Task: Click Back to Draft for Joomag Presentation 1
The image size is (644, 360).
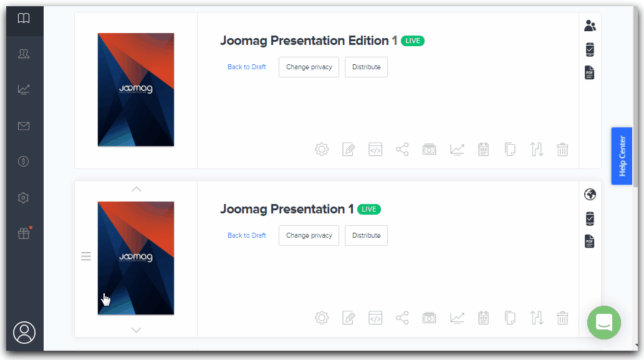Action: click(246, 235)
